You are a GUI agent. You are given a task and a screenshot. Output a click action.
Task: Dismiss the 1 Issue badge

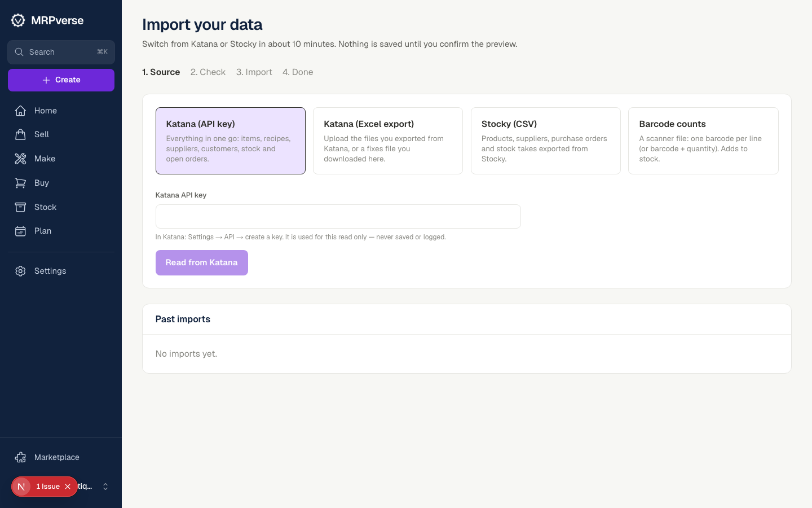pyautogui.click(x=68, y=487)
